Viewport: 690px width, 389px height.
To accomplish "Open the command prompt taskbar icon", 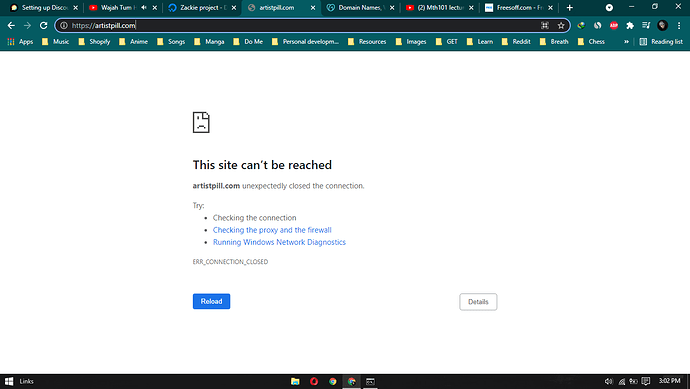I will (x=370, y=382).
